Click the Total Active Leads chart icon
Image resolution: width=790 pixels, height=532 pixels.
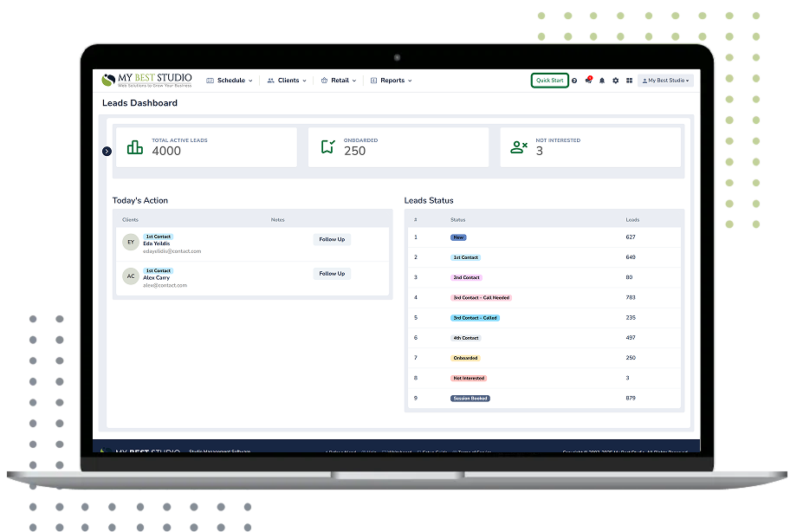135,147
